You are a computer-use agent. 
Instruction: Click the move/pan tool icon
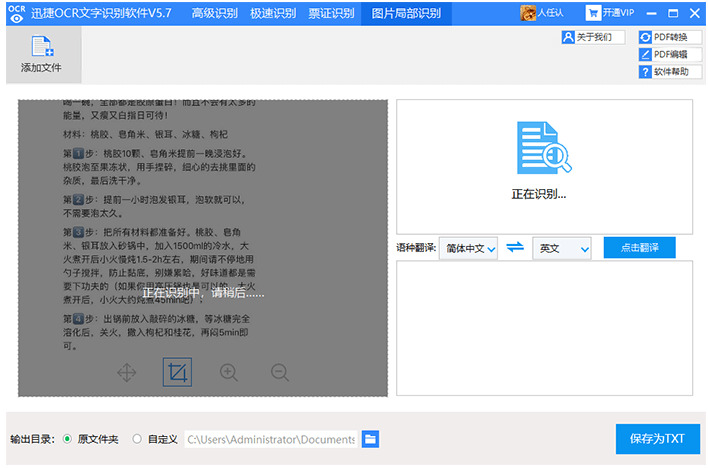[127, 373]
